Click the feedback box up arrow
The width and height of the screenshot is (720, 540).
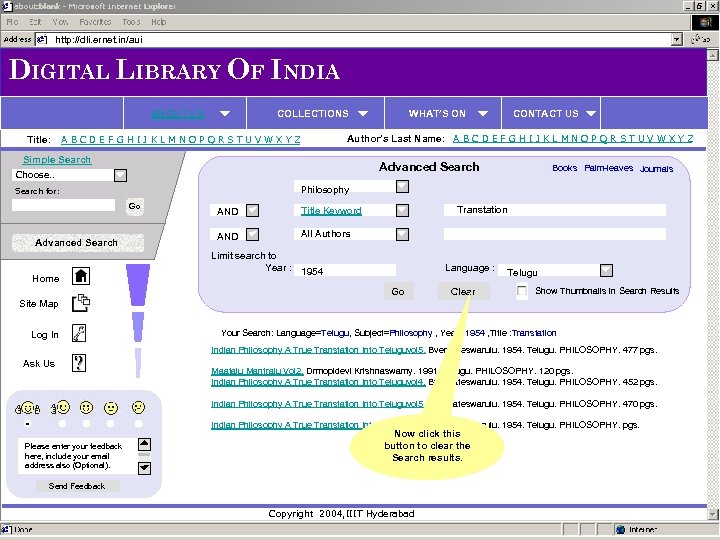click(x=144, y=444)
